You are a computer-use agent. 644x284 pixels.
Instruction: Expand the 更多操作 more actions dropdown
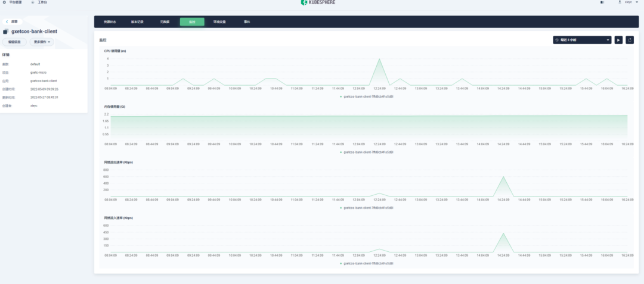coord(42,42)
